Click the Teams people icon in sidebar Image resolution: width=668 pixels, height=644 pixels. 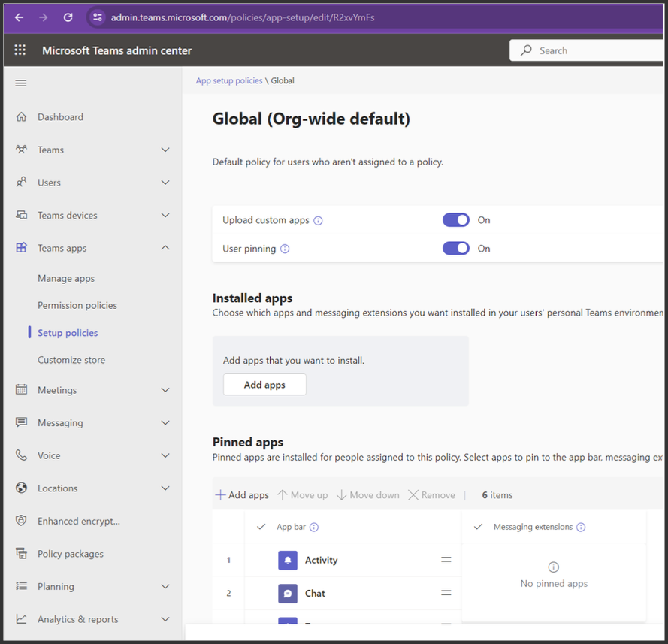(21, 150)
